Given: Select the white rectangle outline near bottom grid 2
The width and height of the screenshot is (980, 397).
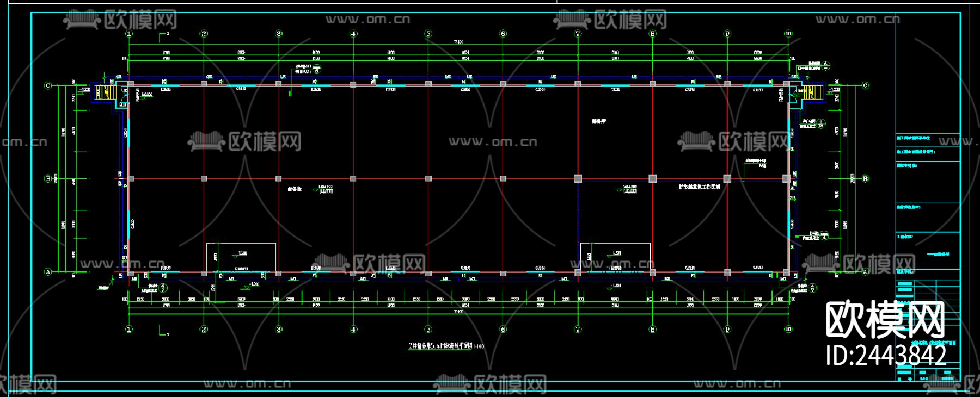Looking at the screenshot, I should (x=241, y=257).
